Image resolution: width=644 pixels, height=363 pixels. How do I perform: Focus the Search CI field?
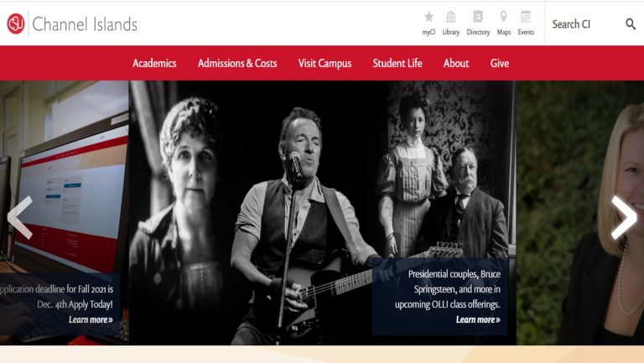585,24
